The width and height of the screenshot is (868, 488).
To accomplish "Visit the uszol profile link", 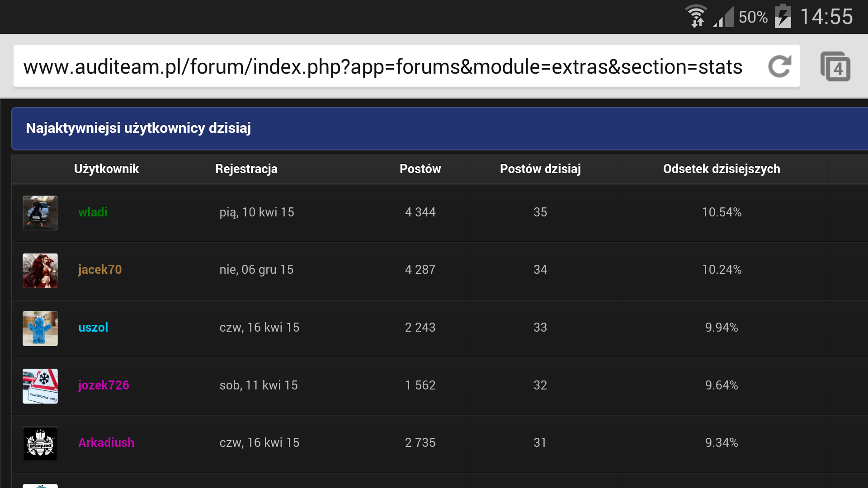I will coord(93,327).
